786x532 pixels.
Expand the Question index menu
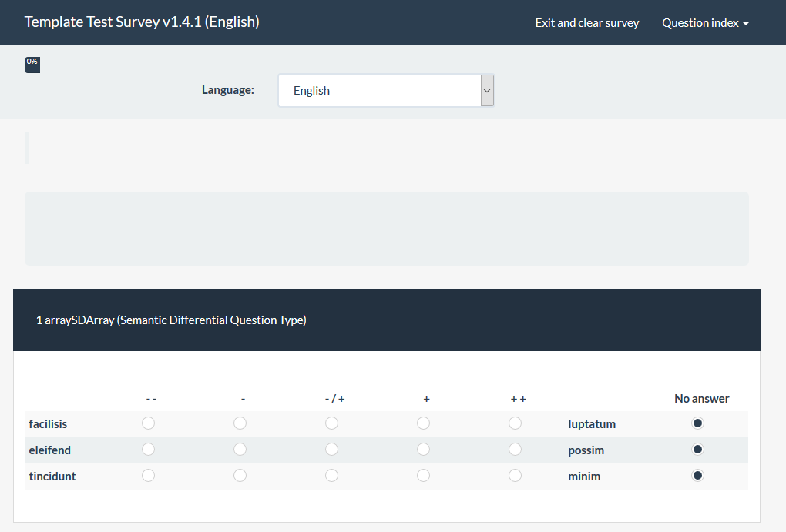705,23
